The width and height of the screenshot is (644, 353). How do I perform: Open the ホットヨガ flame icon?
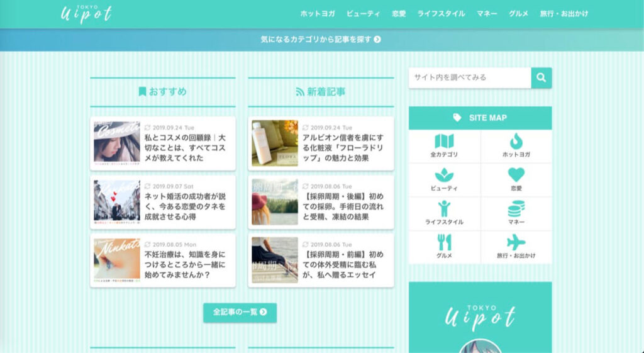516,142
